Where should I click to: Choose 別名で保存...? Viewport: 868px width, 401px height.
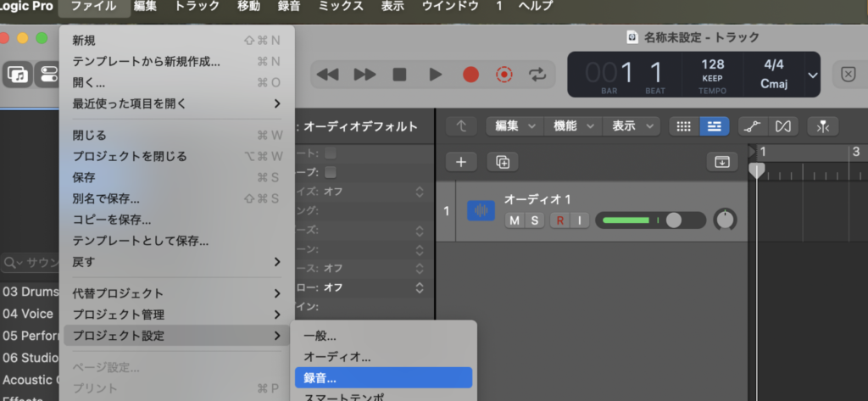click(x=176, y=199)
